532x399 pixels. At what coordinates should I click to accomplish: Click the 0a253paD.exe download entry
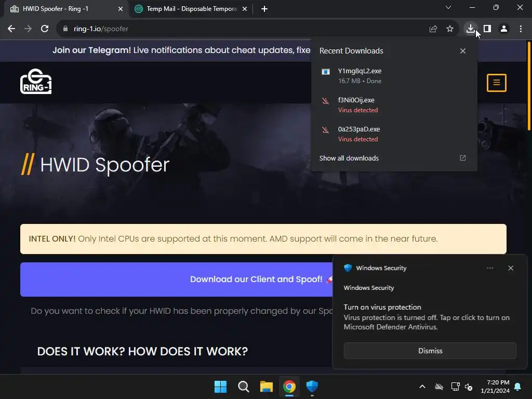(x=394, y=134)
